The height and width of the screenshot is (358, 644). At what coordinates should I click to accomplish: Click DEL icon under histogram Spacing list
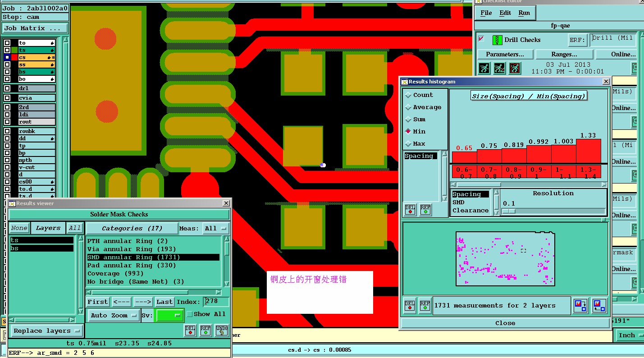point(410,210)
